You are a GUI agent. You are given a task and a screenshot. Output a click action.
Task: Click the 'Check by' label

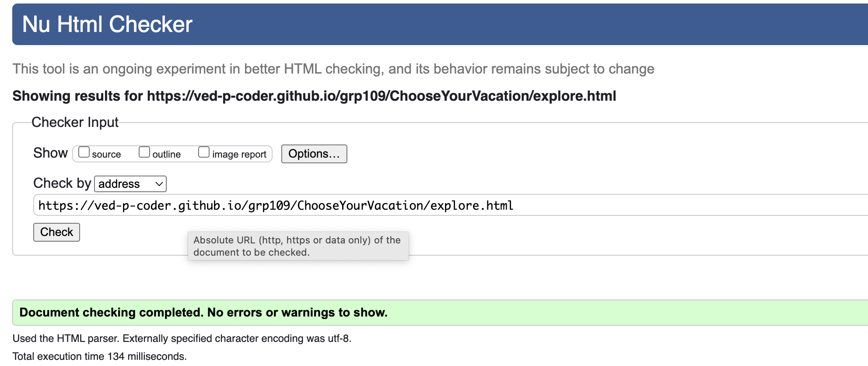(x=62, y=183)
